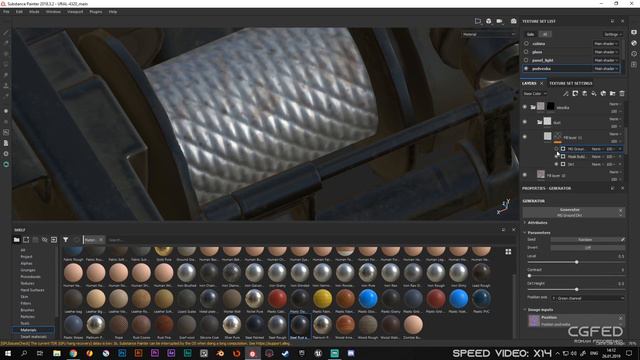Open the Viewport menu
This screenshot has width=640, height=360.
[x=75, y=12]
